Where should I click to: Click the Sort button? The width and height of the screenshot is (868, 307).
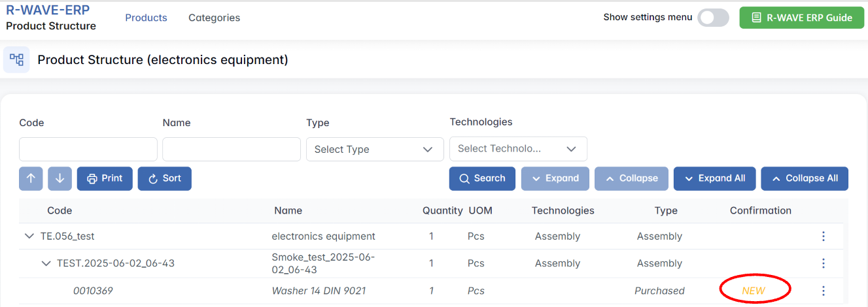click(164, 178)
